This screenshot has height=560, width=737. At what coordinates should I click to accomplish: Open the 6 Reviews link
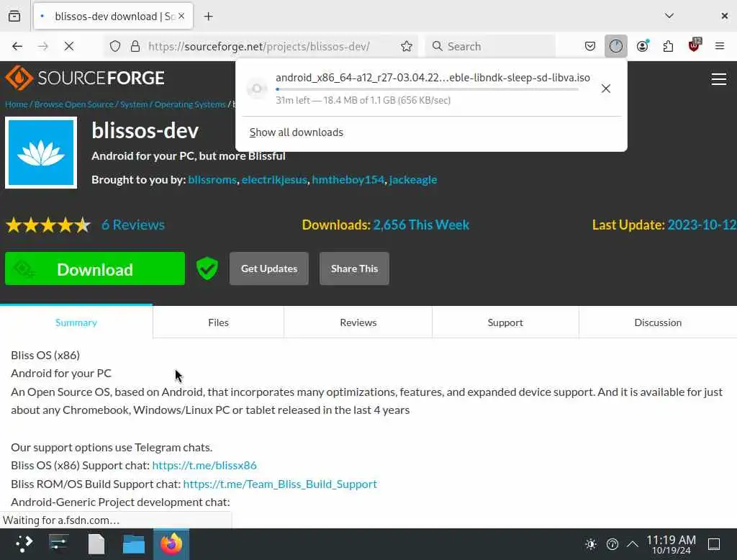(133, 225)
